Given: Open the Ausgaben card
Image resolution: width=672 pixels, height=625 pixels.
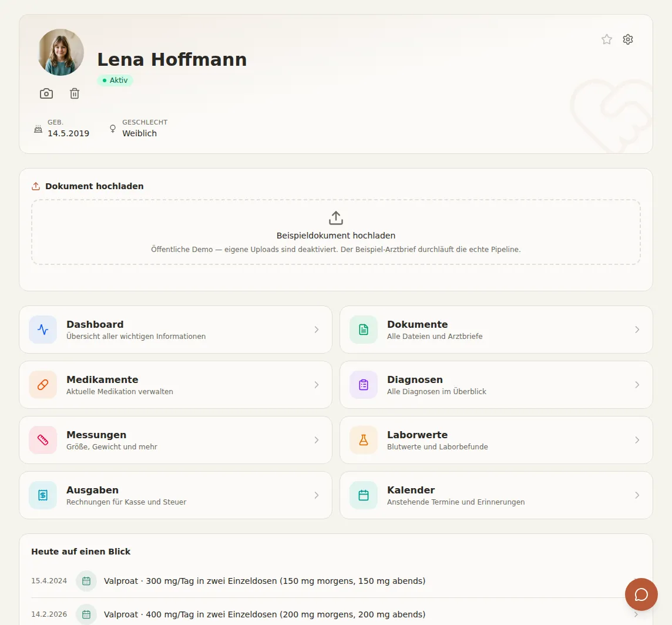Looking at the screenshot, I should (x=176, y=496).
